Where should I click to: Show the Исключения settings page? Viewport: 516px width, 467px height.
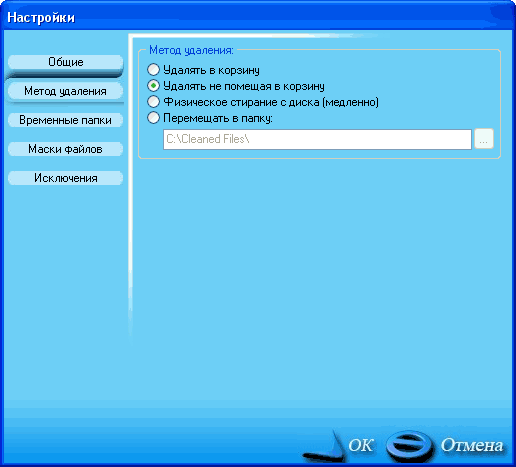[x=66, y=178]
